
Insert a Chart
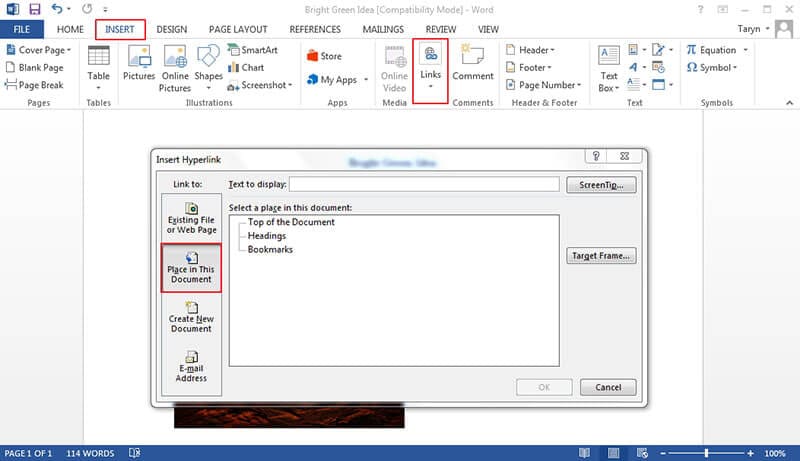click(x=246, y=67)
